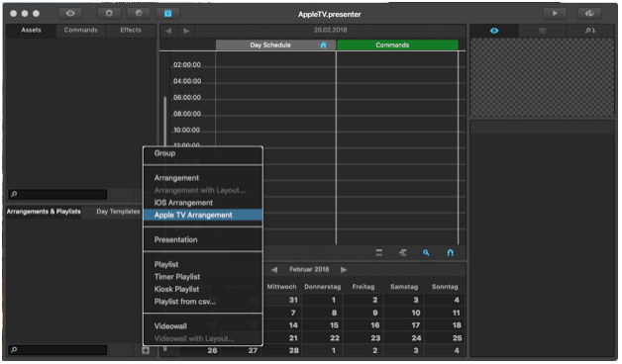Click the plus button under Arrangements list
Screen dimensions: 622x364
click(146, 350)
